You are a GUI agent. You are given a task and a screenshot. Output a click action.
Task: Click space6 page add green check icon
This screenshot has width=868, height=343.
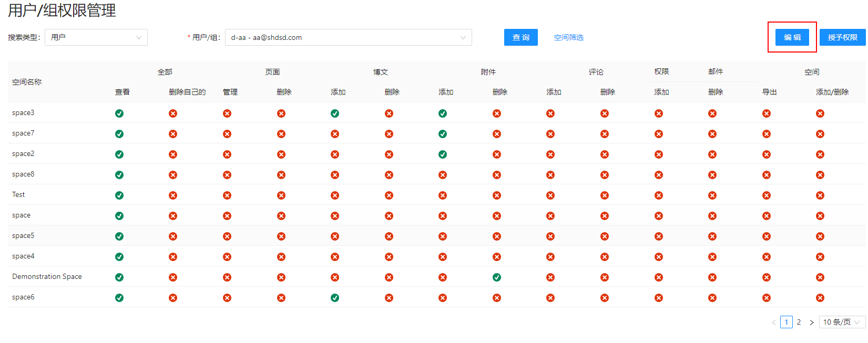(x=335, y=298)
